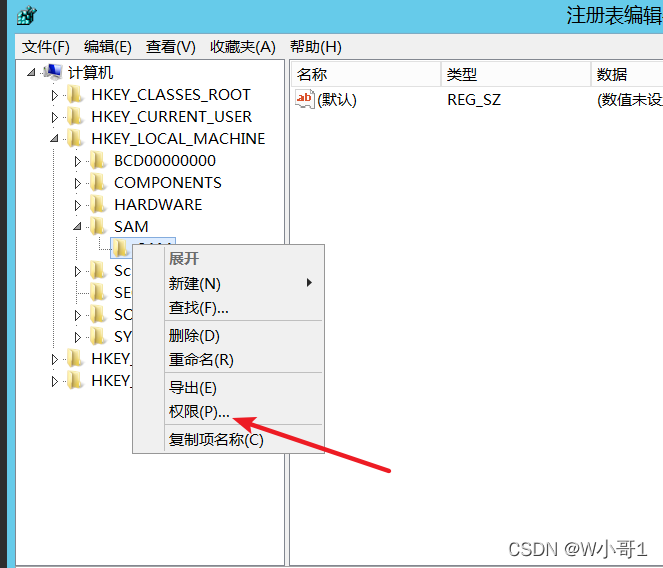
Task: Select the HKEY_CURRENT_USER tree item
Action: tap(172, 116)
